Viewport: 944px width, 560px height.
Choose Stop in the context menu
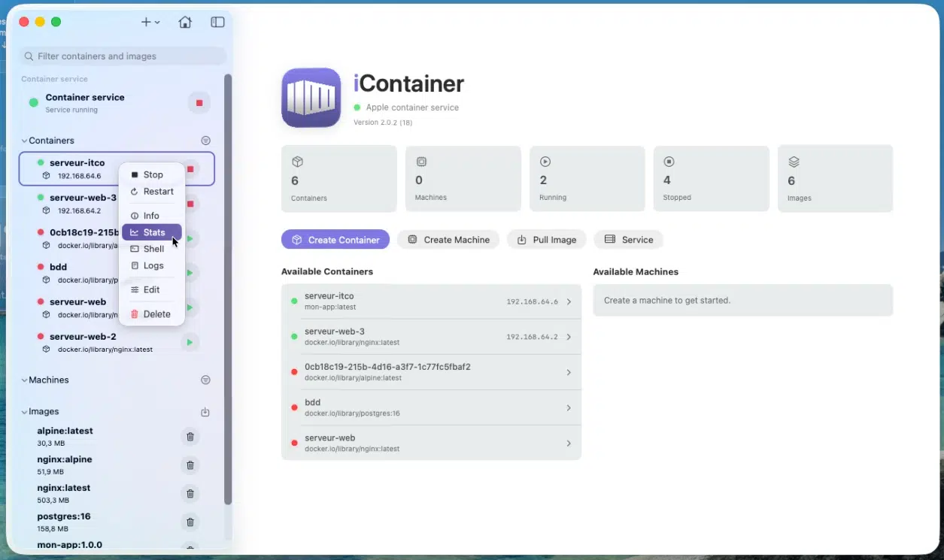click(152, 174)
